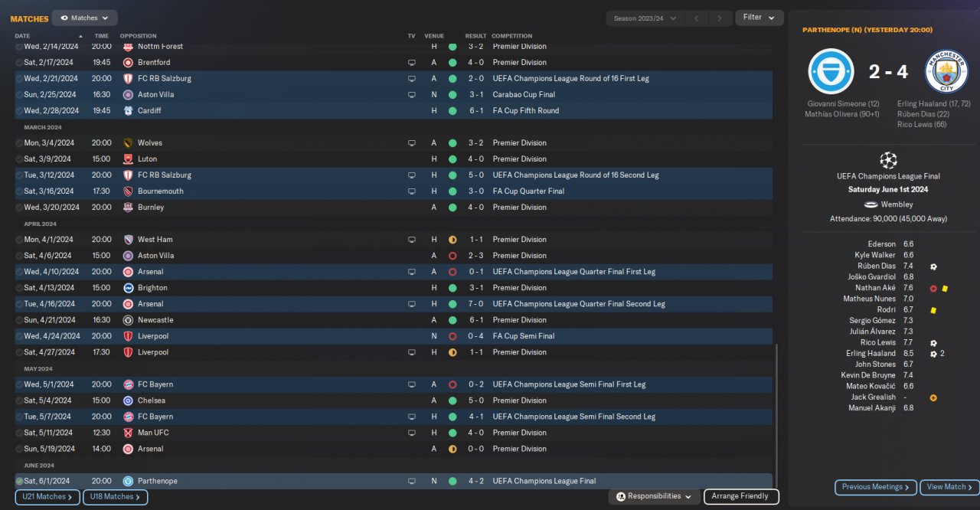
Task: Select Kevin De Bruyne in the ratings list
Action: click(x=868, y=375)
